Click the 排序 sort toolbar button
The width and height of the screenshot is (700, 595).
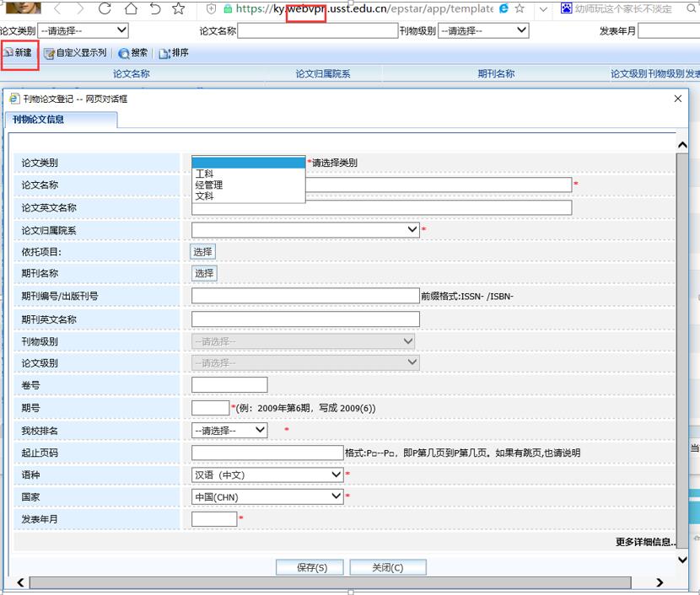pos(175,53)
